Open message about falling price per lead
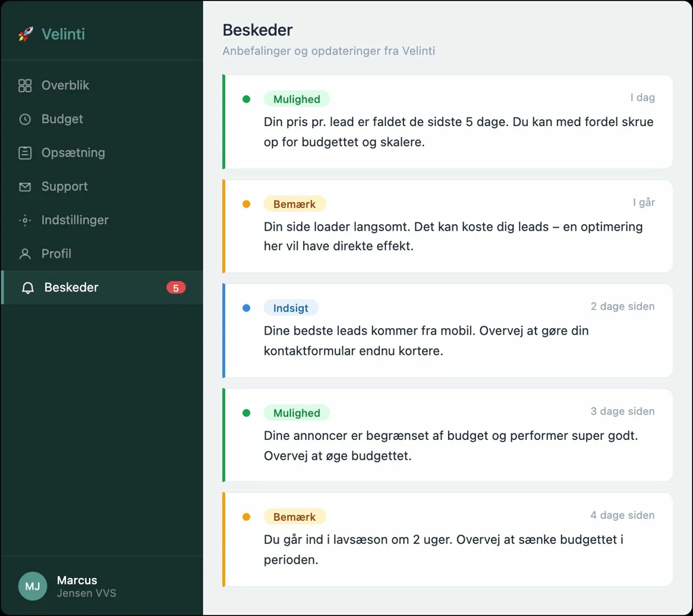This screenshot has width=693, height=616. (x=448, y=122)
